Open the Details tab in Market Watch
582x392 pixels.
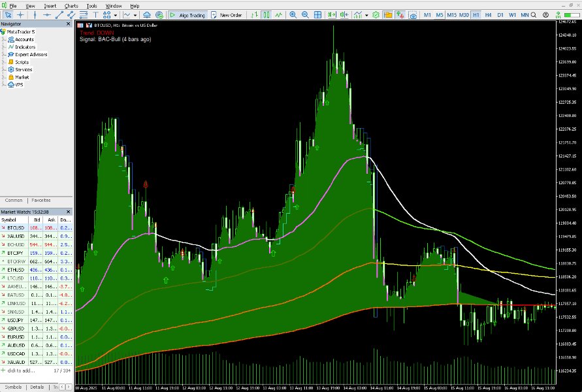[37, 387]
